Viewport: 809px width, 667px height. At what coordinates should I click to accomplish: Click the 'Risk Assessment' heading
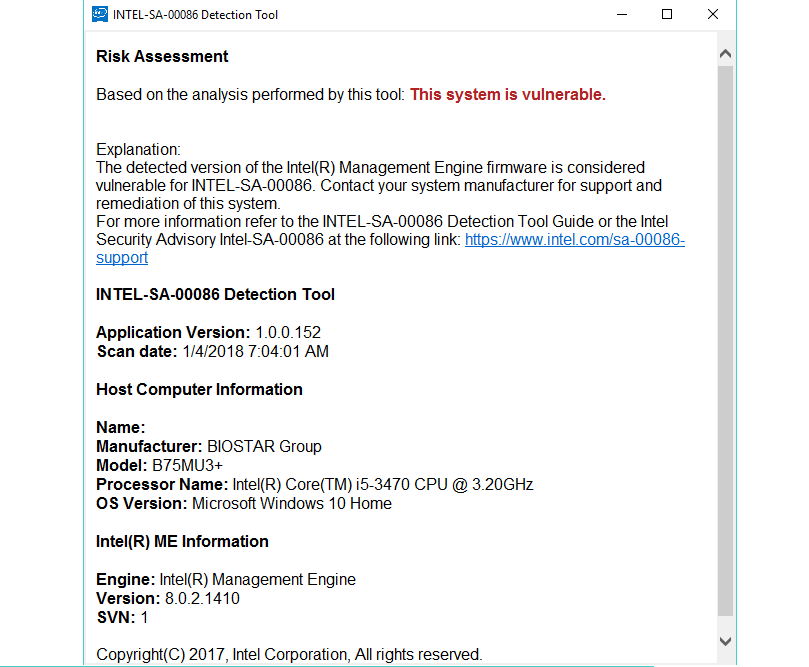coord(162,56)
